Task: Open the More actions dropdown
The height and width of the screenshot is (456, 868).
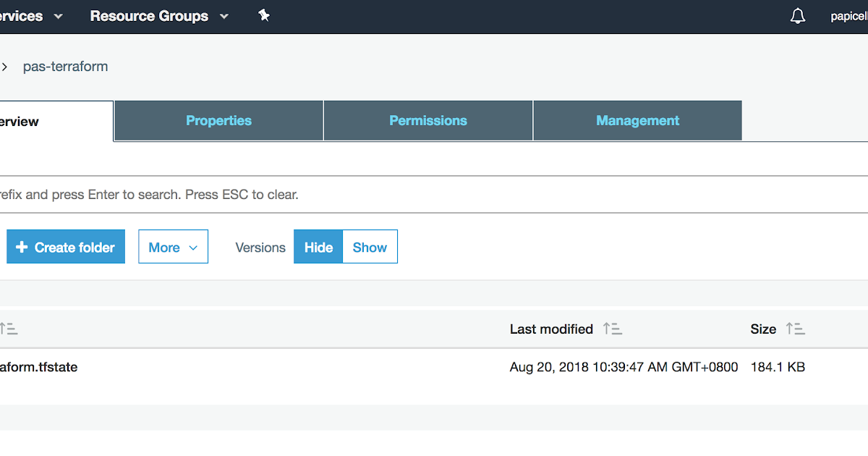Action: 173,247
